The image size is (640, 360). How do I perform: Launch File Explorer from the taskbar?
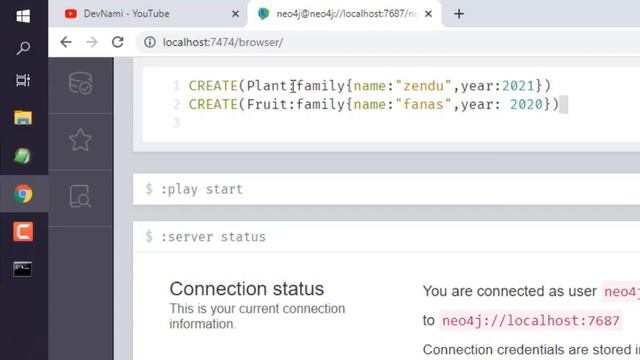(x=23, y=118)
